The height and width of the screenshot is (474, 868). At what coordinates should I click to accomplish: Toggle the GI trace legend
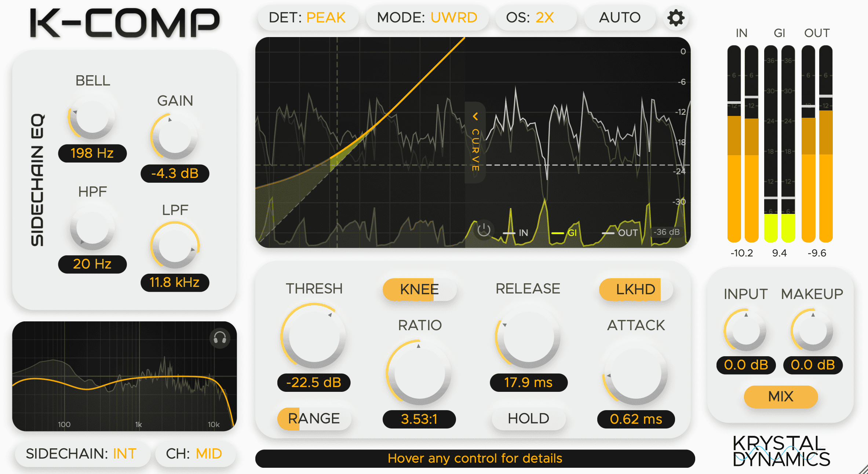[564, 233]
